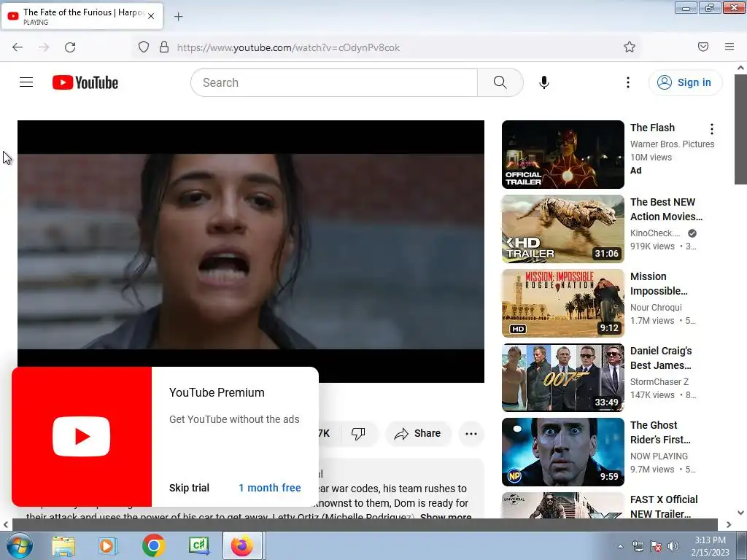Open FAST X Official NEW Trailer title
This screenshot has height=560, width=747.
(664, 507)
